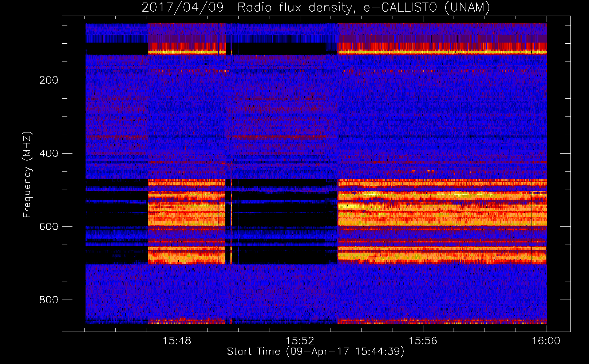Click the '600' frequency tick label

click(x=49, y=227)
